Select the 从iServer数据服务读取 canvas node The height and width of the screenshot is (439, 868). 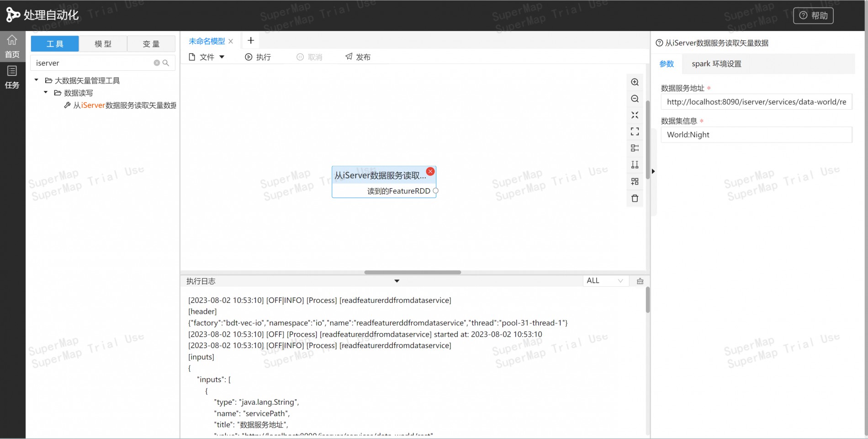384,182
